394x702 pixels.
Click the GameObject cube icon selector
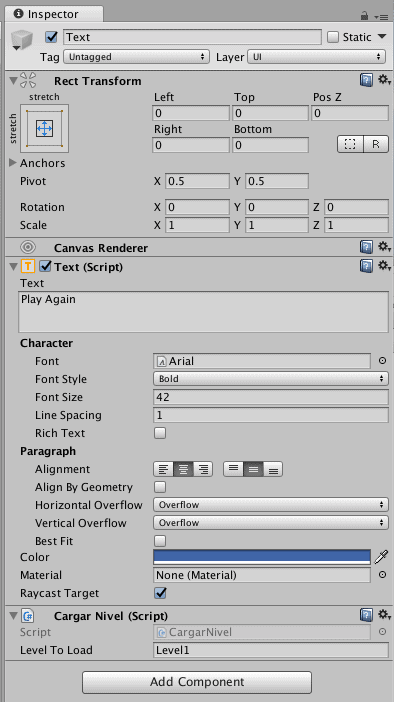click(x=21, y=40)
